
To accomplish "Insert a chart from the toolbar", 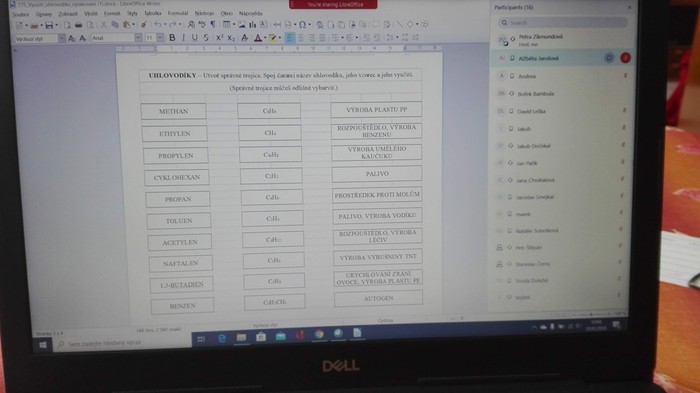I will (x=253, y=25).
